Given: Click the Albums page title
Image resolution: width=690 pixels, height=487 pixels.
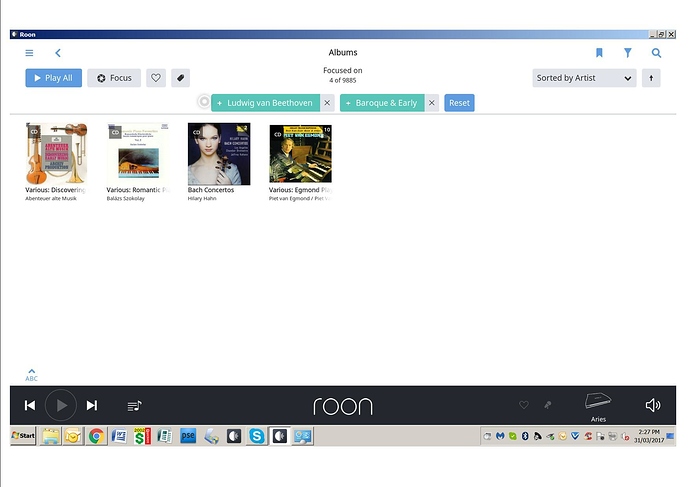Looking at the screenshot, I should (x=343, y=52).
